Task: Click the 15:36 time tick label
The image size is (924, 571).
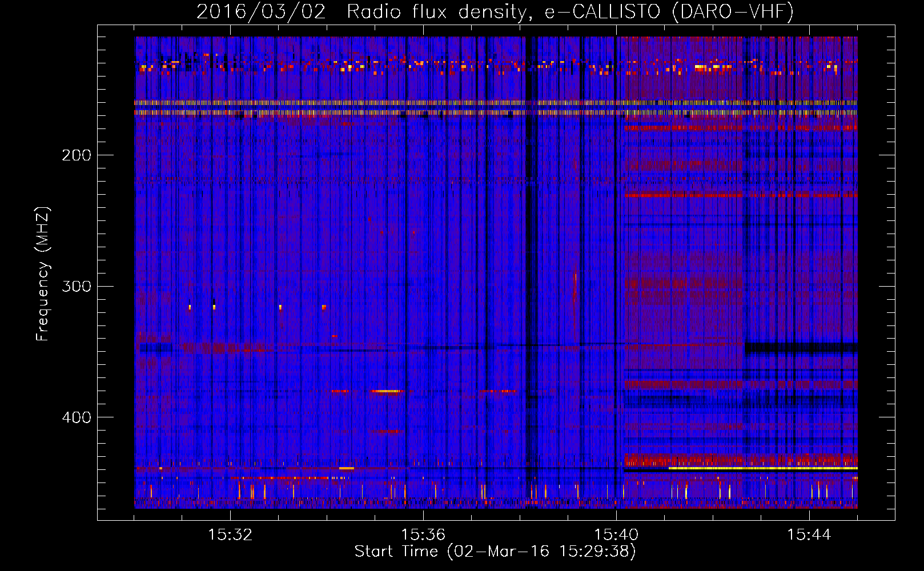Action: point(423,535)
